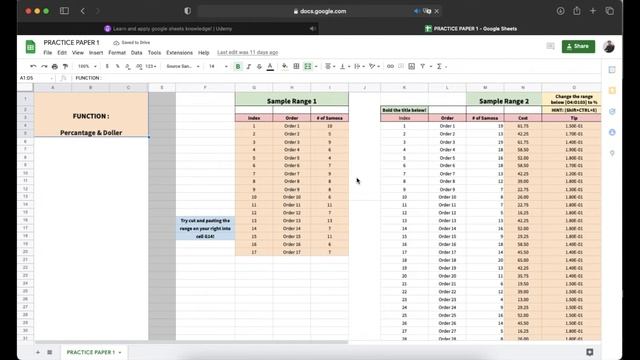The width and height of the screenshot is (640, 360).
Task: Toggle Bold formatting
Action: (238, 66)
